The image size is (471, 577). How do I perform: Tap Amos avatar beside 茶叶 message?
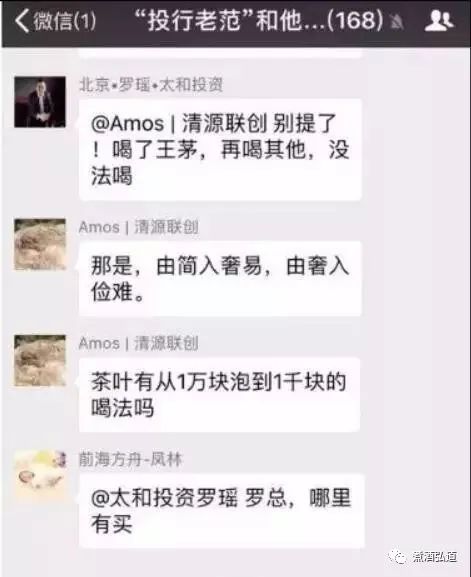40,360
